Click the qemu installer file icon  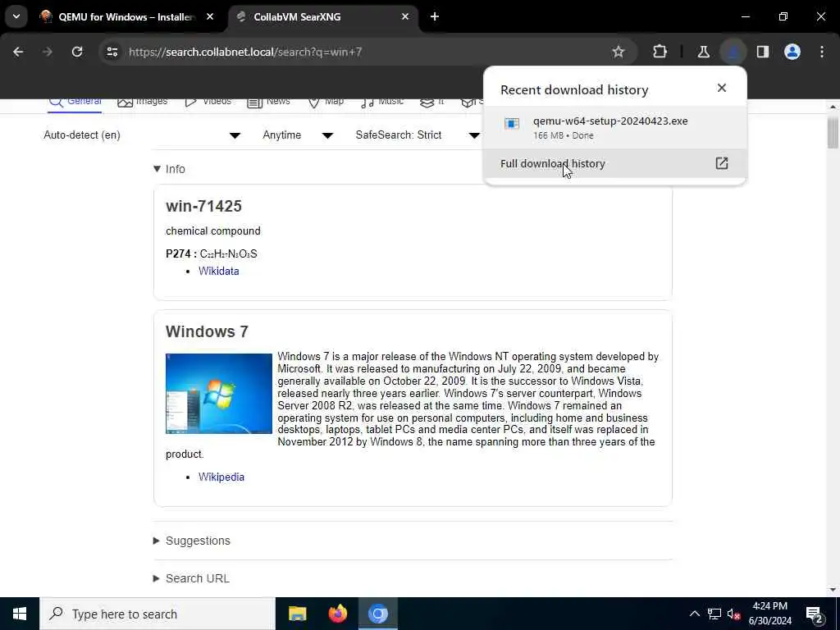tap(512, 125)
